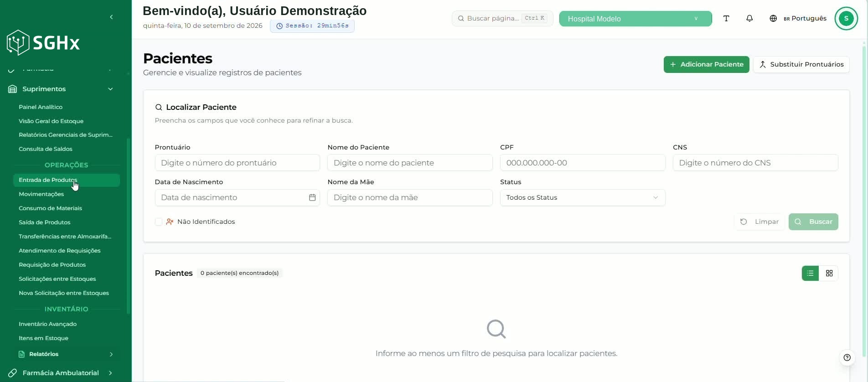Viewport: 868px width, 382px height.
Task: Click Substituir Prontuários button
Action: pos(801,64)
